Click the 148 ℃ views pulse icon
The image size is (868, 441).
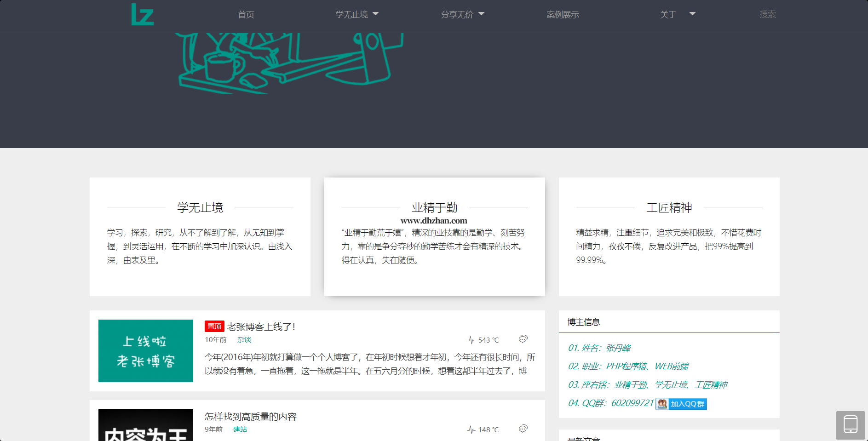point(471,430)
